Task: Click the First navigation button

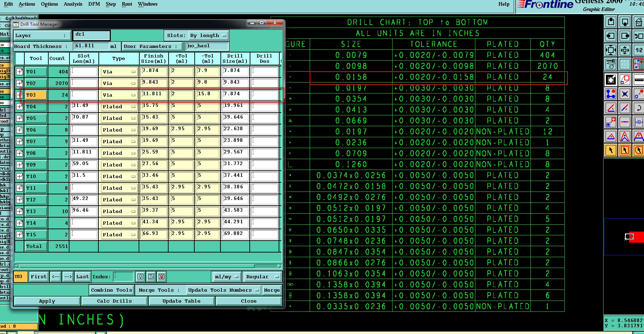Action: coord(38,277)
